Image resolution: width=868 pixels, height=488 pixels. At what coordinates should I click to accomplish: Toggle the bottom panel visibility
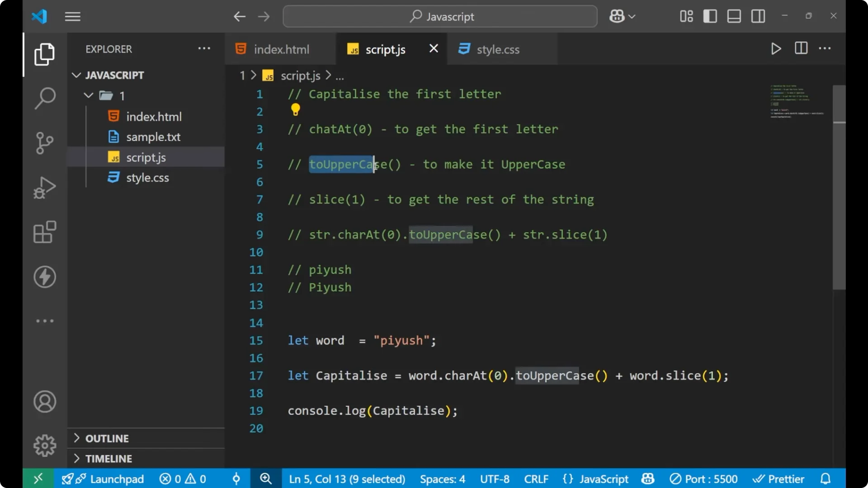tap(734, 16)
